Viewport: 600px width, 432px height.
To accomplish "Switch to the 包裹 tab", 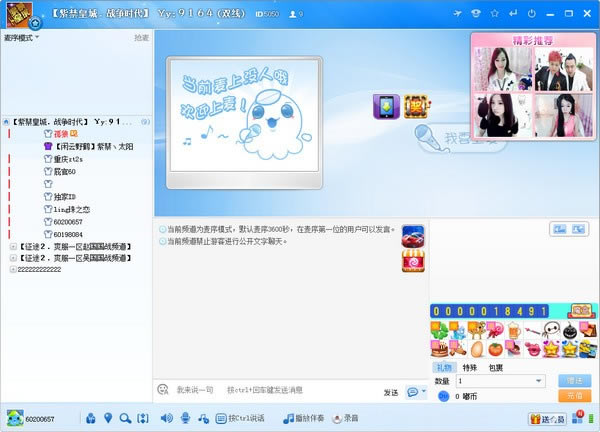I will click(496, 368).
